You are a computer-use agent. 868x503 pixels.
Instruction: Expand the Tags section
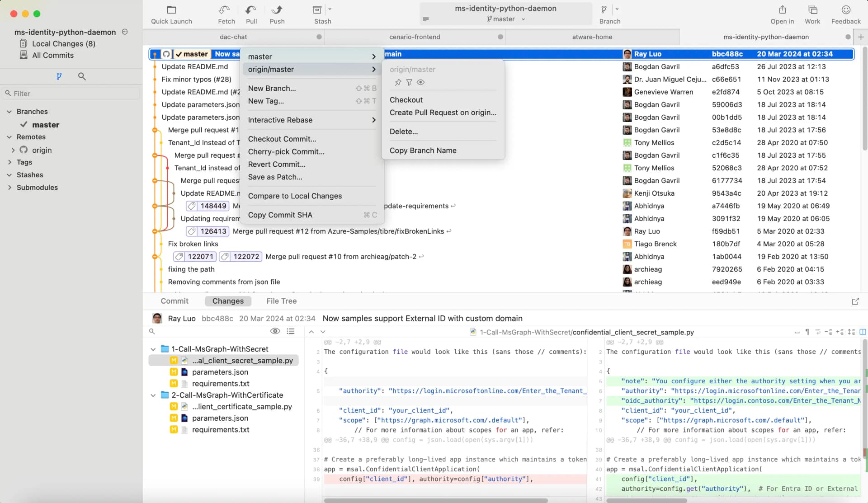coord(9,162)
